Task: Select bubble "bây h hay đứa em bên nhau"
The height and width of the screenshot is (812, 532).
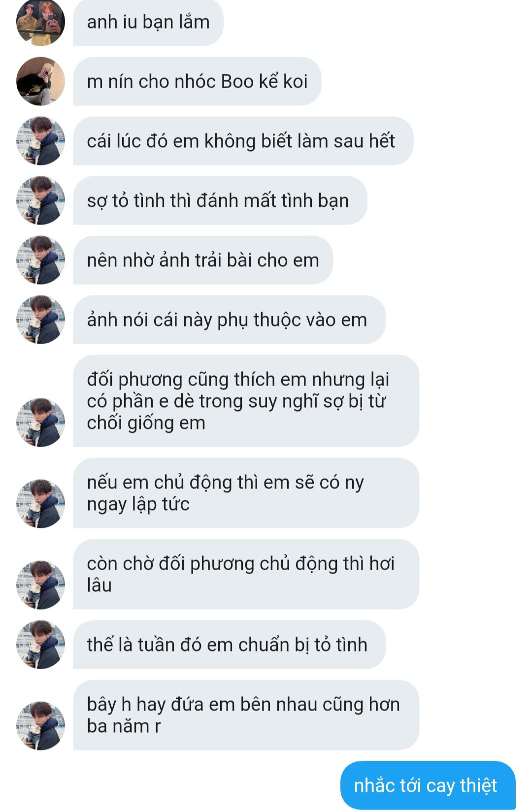Action: [246, 715]
